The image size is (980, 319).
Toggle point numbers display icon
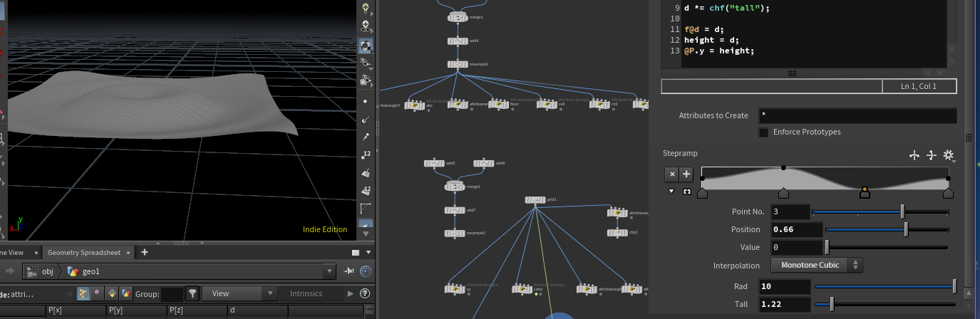(x=366, y=154)
